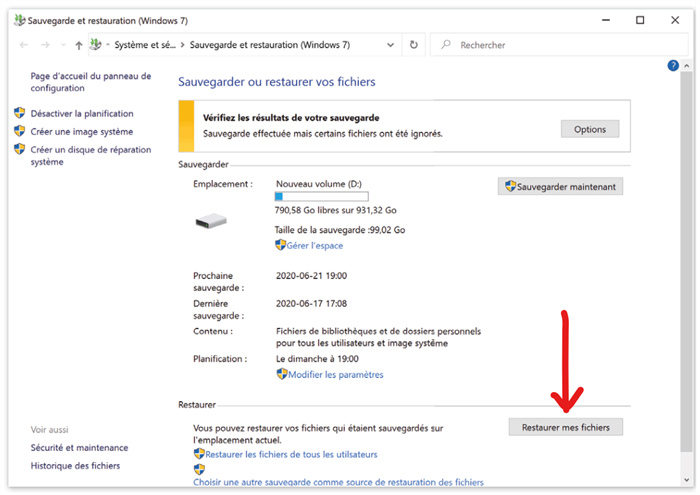This screenshot has width=700, height=495.
Task: Expand the address bar history dropdown
Action: coord(390,45)
